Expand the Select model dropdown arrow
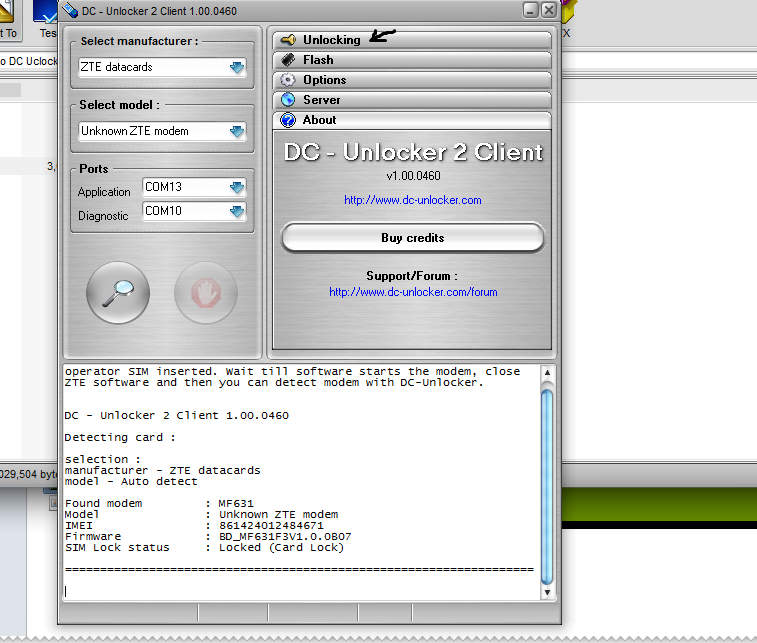This screenshot has width=757, height=643. (237, 131)
